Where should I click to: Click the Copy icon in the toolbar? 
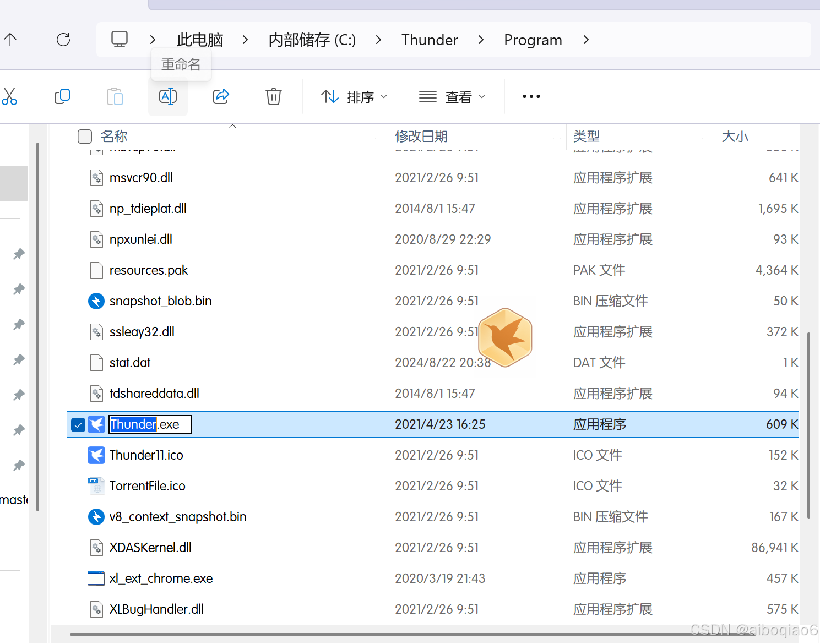(62, 97)
